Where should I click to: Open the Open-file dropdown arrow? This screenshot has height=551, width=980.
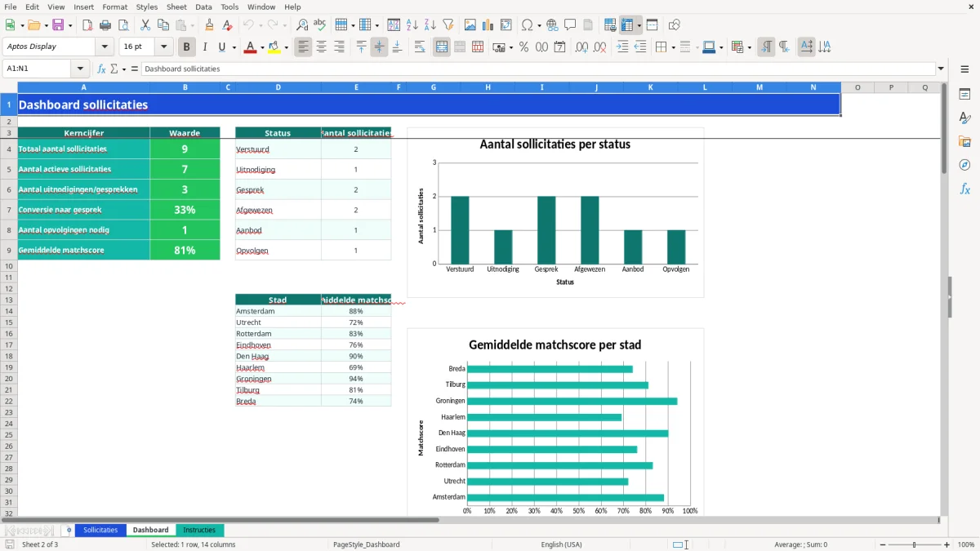point(45,25)
